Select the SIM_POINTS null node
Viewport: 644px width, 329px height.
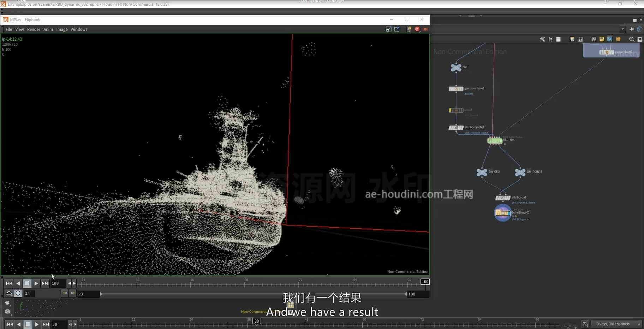click(520, 172)
